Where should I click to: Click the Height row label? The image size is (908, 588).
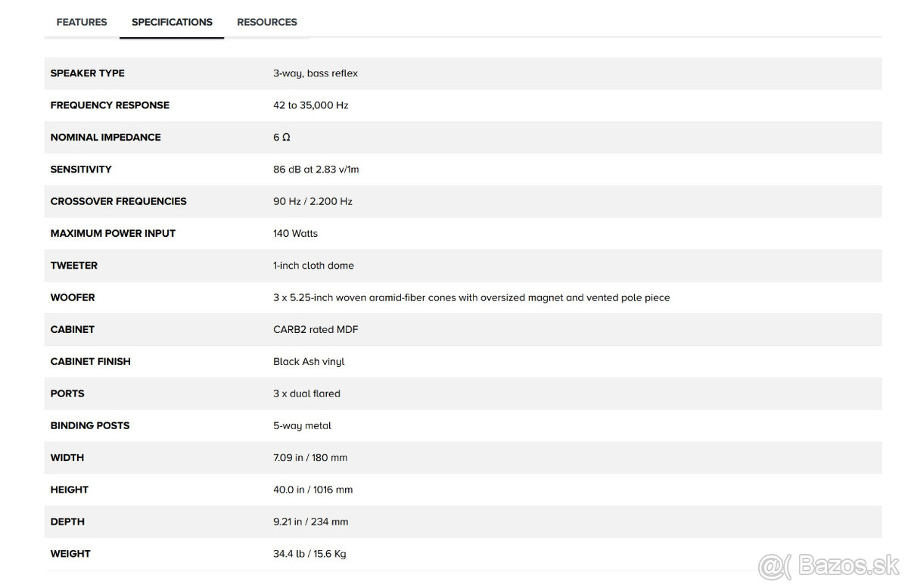tap(69, 490)
